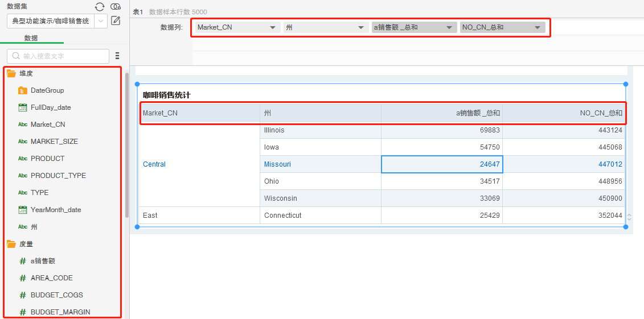This screenshot has height=319, width=644.
Task: Collapse the 度量 measures folder
Action: (11, 244)
